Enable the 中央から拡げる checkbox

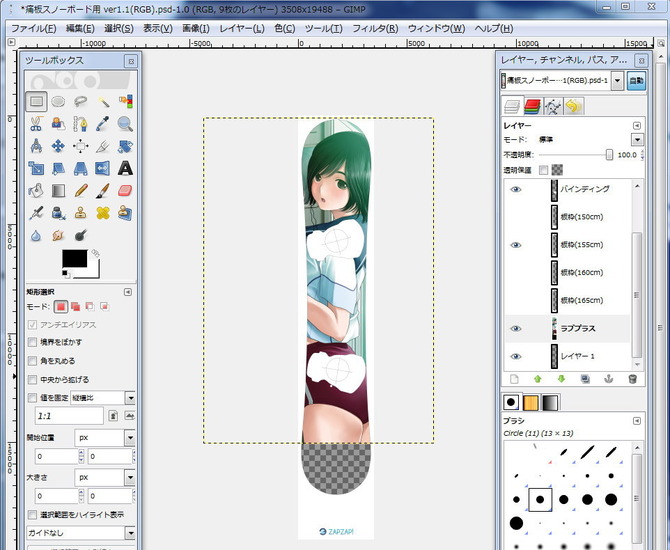pos(32,379)
